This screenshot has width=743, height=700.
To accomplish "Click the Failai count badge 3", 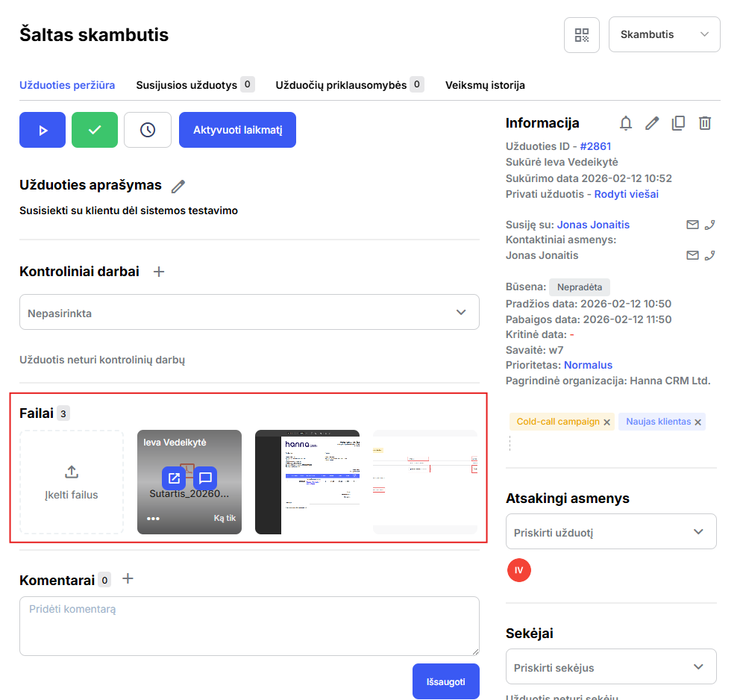I will 63,413.
